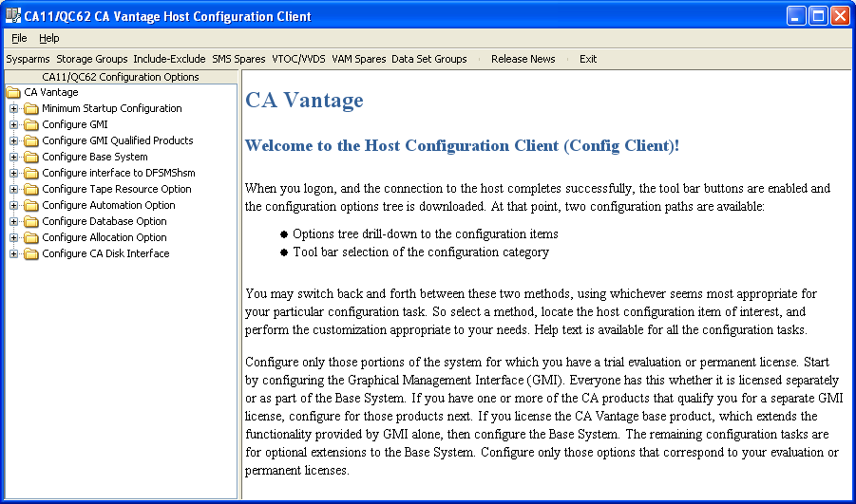Viewport: 856px width, 504px height.
Task: Click the Configure Tape Resource Option folder icon
Action: (x=31, y=189)
